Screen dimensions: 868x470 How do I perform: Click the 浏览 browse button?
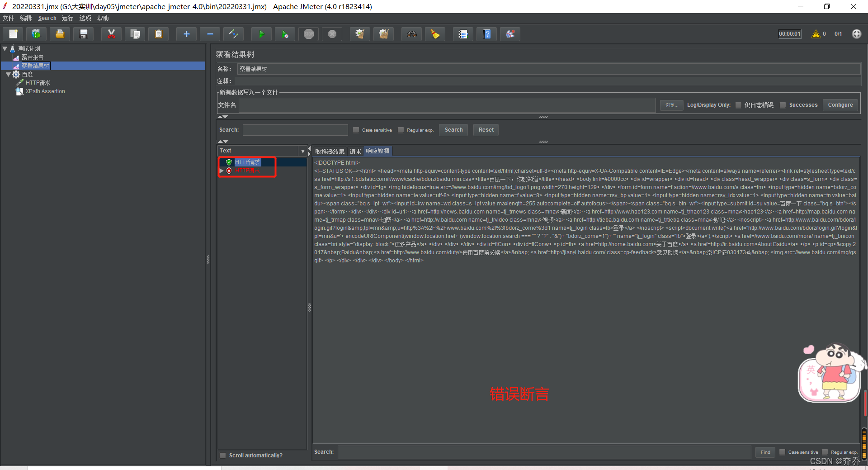tap(671, 105)
